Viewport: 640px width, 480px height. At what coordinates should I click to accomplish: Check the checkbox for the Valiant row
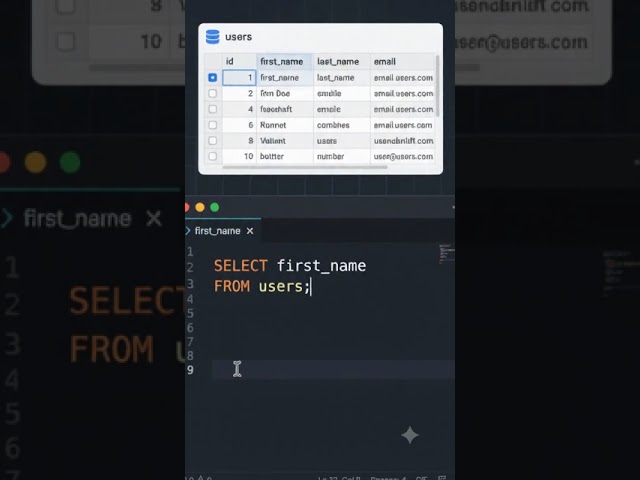pos(212,140)
